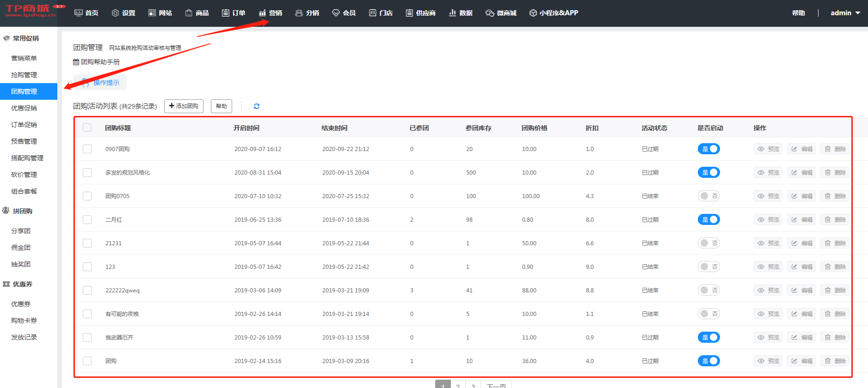The height and width of the screenshot is (388, 868).
Task: Collapse the 拼团购 sidebar section
Action: click(22, 211)
